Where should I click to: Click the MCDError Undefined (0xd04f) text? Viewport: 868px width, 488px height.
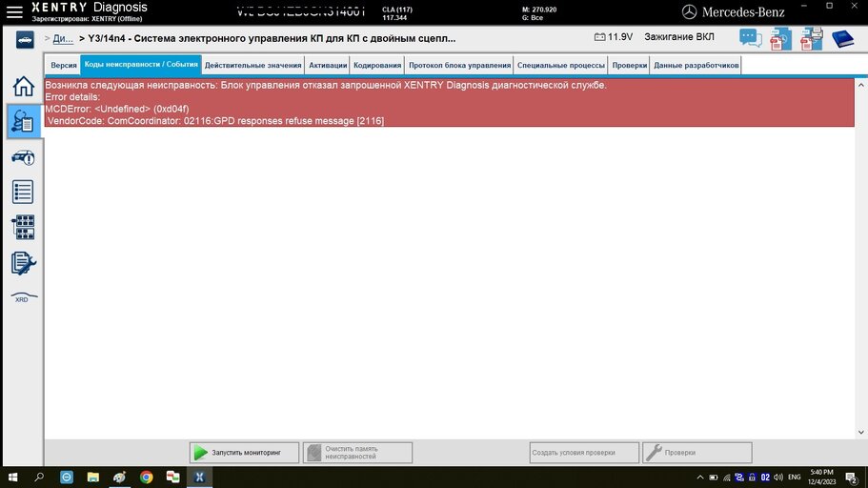tap(117, 109)
